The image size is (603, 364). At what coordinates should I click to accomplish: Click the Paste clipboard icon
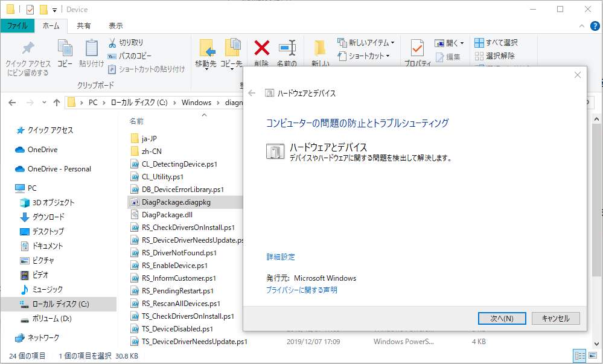point(92,48)
